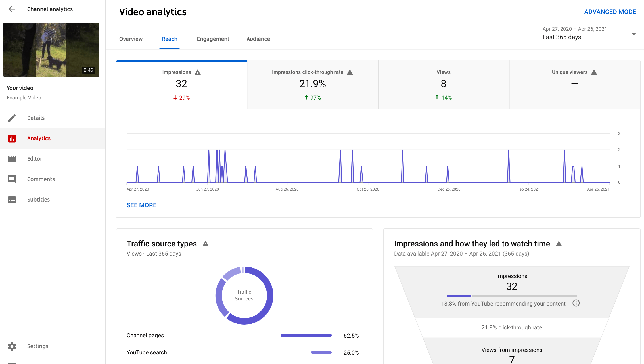Select the Subtitles icon in the sidebar

(x=12, y=200)
